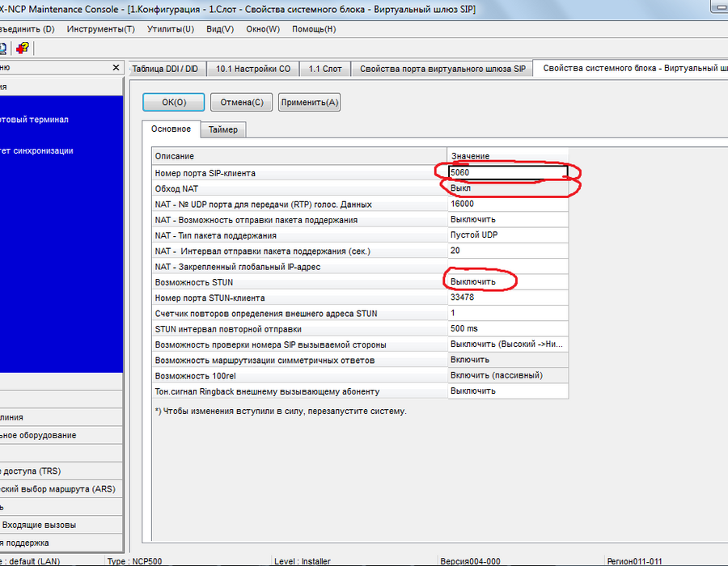
Task: Confirm with the OK(O) button
Action: (x=174, y=102)
